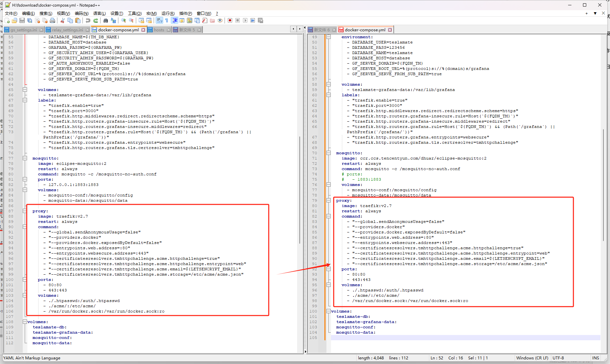Click the left pane vertical scrollbar
Viewport: 610px width, 364px height.
tap(300, 190)
